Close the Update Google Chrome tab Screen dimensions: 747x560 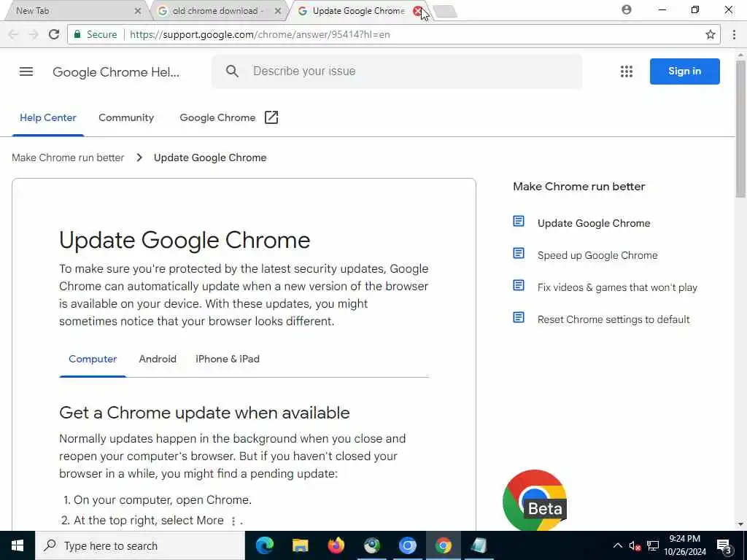(x=418, y=11)
